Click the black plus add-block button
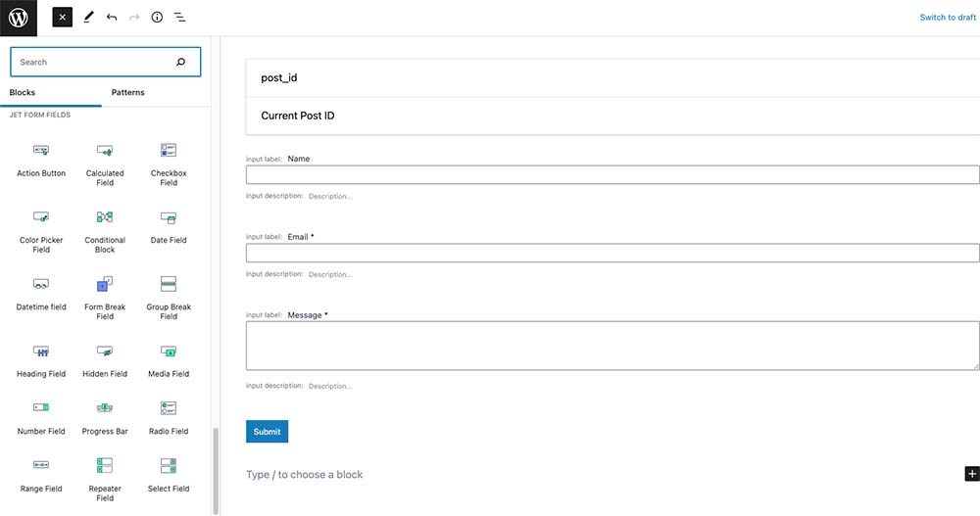The width and height of the screenshot is (980, 516). (971, 474)
